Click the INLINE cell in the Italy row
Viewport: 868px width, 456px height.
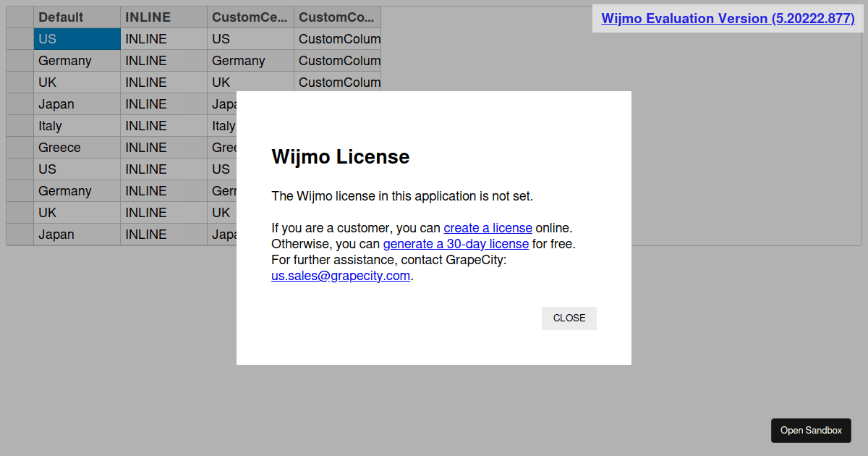(163, 126)
